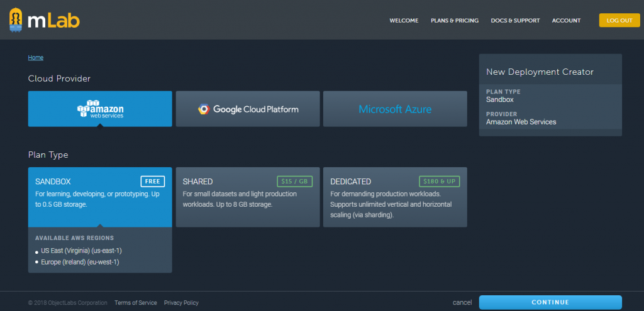Select Europe (Ireland) region option
This screenshot has height=311, width=644.
[x=80, y=261]
